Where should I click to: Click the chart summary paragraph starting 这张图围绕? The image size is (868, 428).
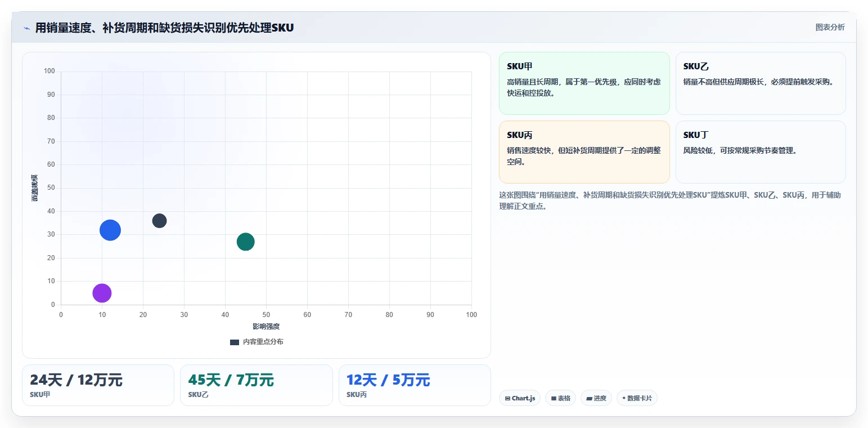tap(670, 200)
